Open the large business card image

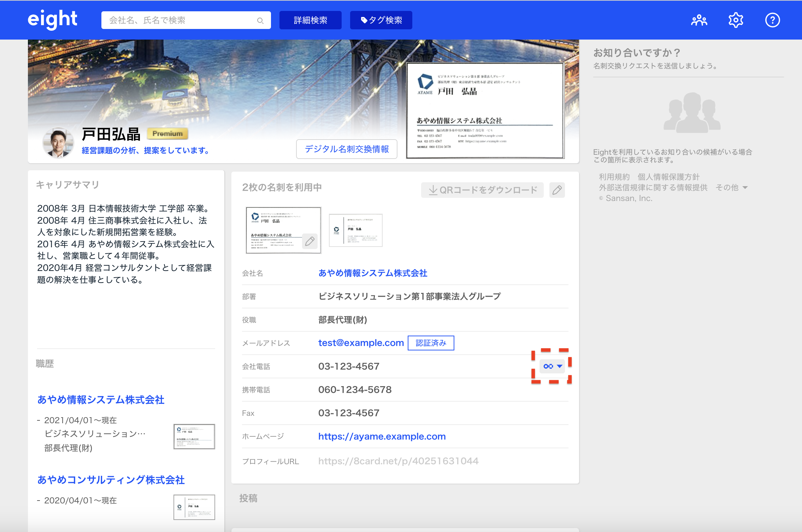click(485, 110)
